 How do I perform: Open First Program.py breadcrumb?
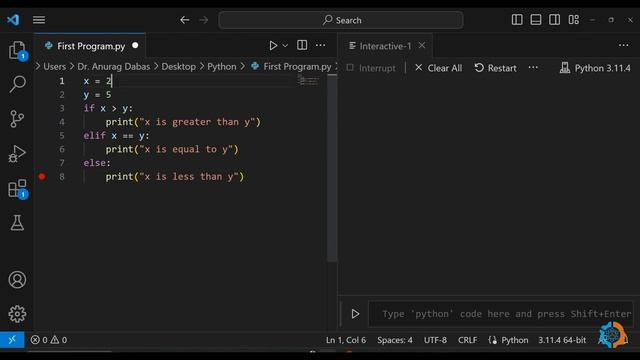point(291,67)
